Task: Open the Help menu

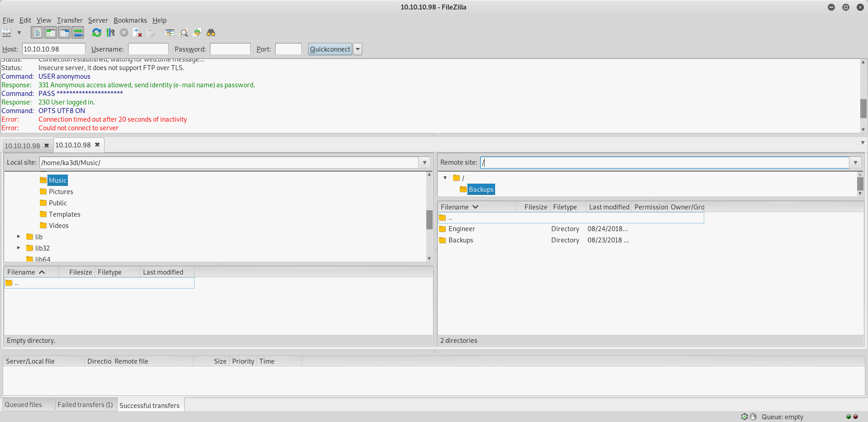Action: [159, 20]
